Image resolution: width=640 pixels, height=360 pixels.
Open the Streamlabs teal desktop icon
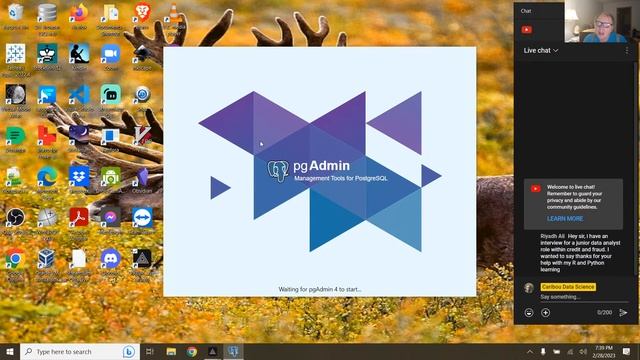coord(111,95)
